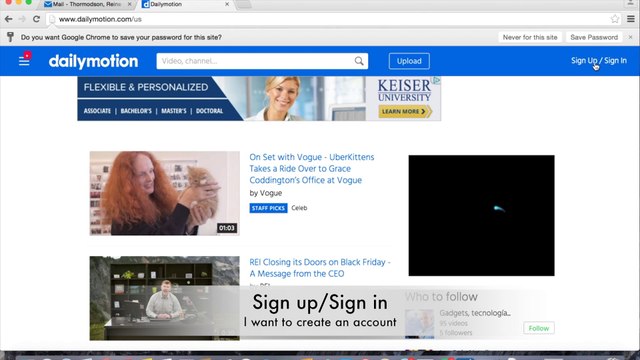Screen dimensions: 640x360
Task: Open the Vogue channel link
Action: (271, 193)
